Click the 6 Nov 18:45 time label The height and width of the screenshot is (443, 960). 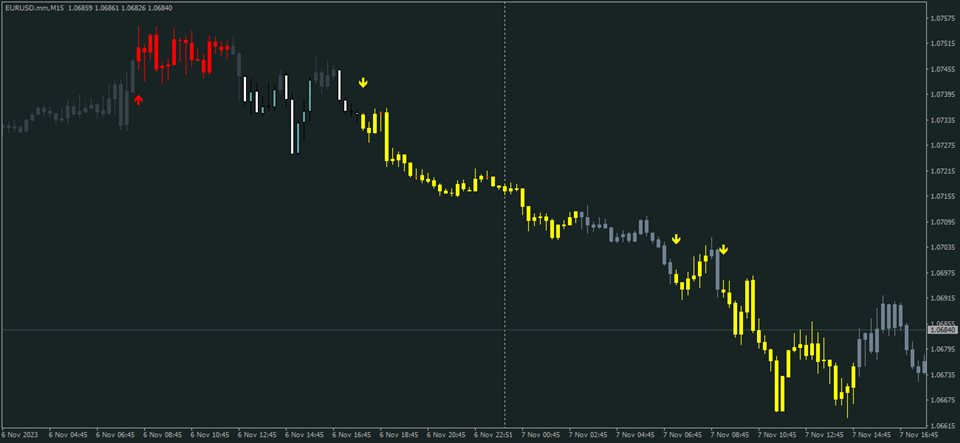(399, 435)
